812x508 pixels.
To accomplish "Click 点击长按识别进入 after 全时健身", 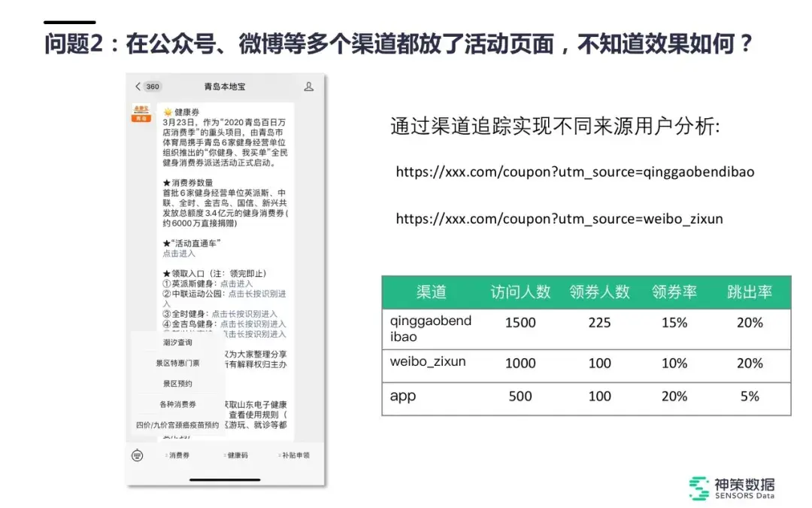I will 244,314.
